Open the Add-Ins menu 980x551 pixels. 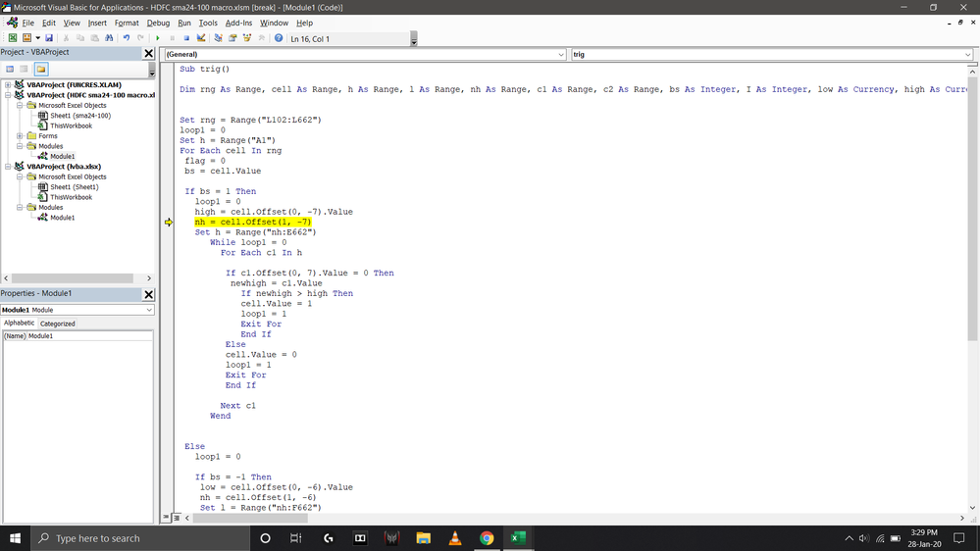[x=238, y=23]
